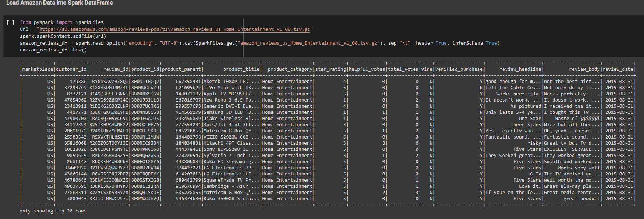Click review body 'Waste of $$$$$$$'
Image resolution: width=644 pixels, height=219 pixels.
(x=577, y=119)
